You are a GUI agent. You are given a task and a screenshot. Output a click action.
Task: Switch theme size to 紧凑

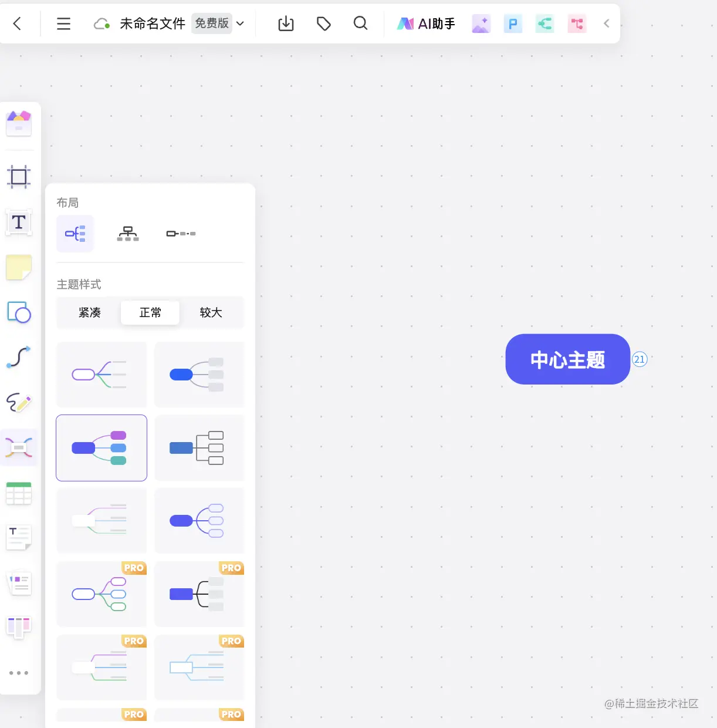(x=90, y=313)
